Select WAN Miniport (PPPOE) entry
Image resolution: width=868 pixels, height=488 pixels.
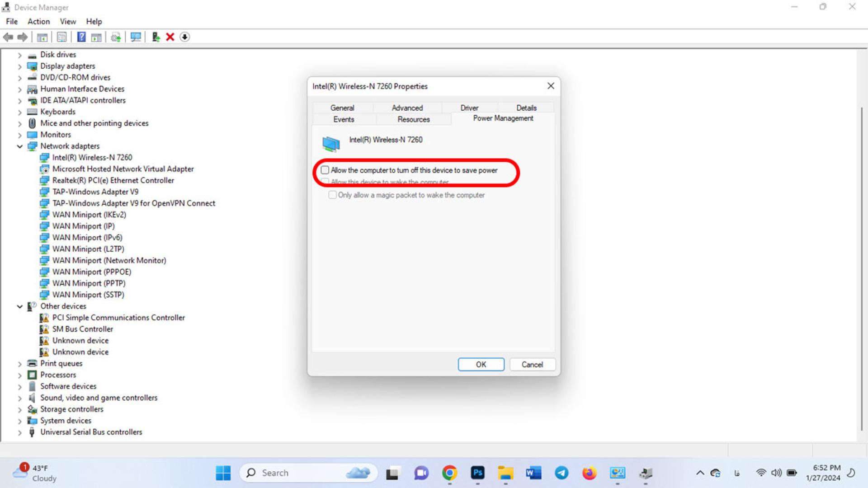(92, 272)
